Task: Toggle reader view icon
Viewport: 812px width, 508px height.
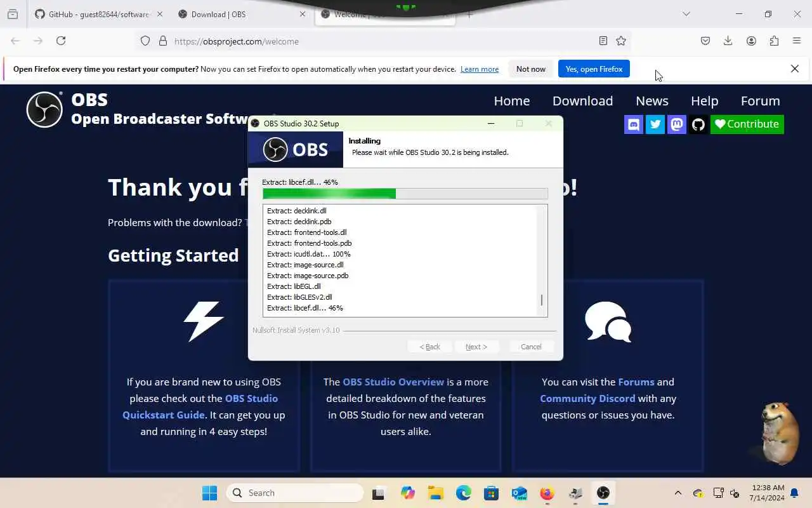Action: (x=603, y=41)
